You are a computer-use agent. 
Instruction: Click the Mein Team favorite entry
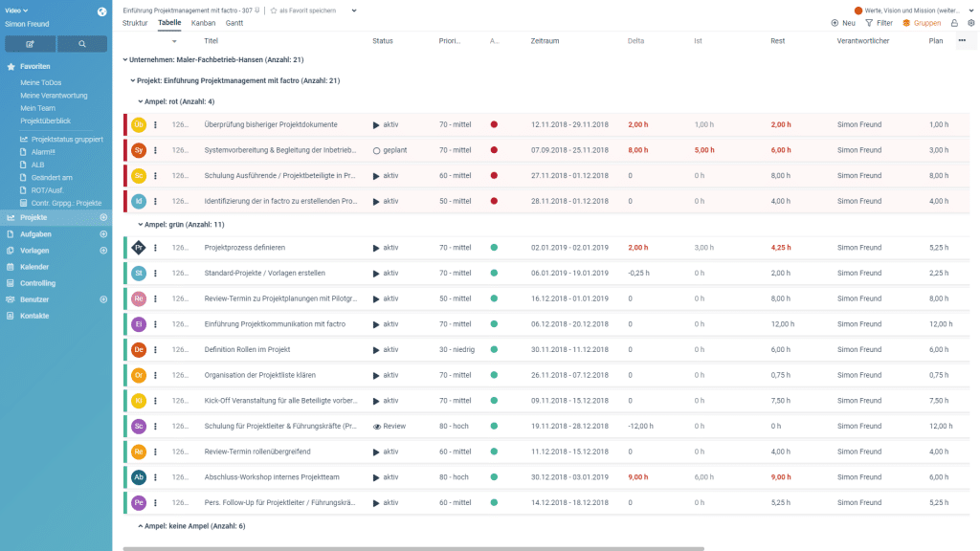click(x=37, y=108)
